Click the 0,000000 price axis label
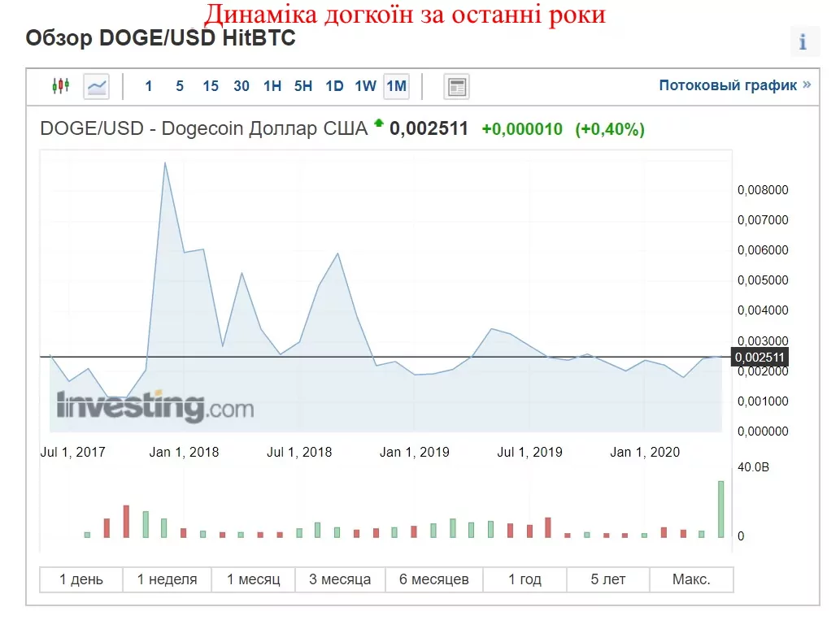Viewport: 840px width, 620px height. tap(763, 431)
